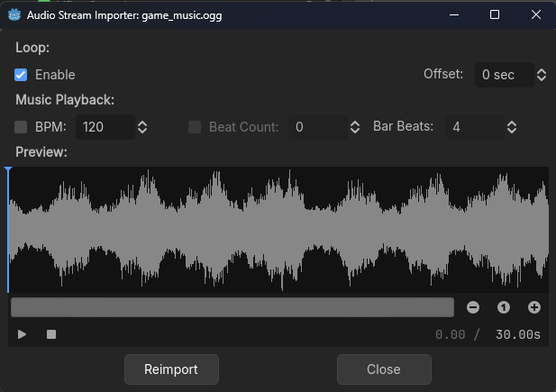Stop the audio preview playback

[51, 334]
